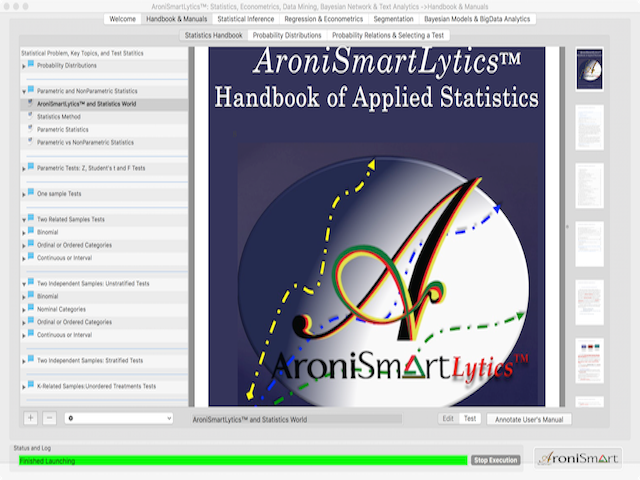The height and width of the screenshot is (480, 640).
Task: Click the flag icon beside Two Related Samples Tests
Action: [x=31, y=218]
